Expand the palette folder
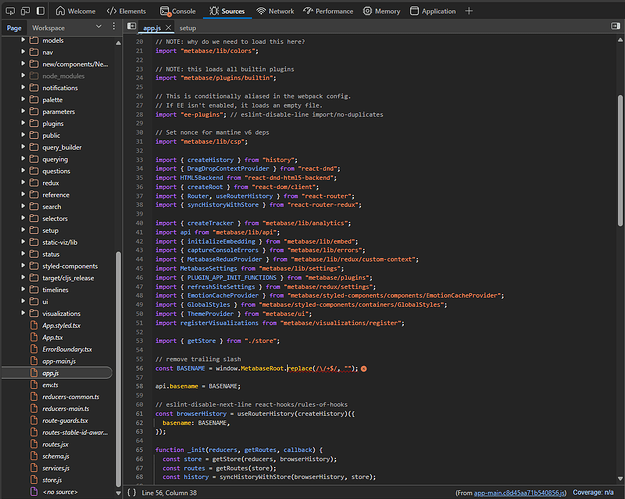The height and width of the screenshot is (499, 625). coord(23,99)
